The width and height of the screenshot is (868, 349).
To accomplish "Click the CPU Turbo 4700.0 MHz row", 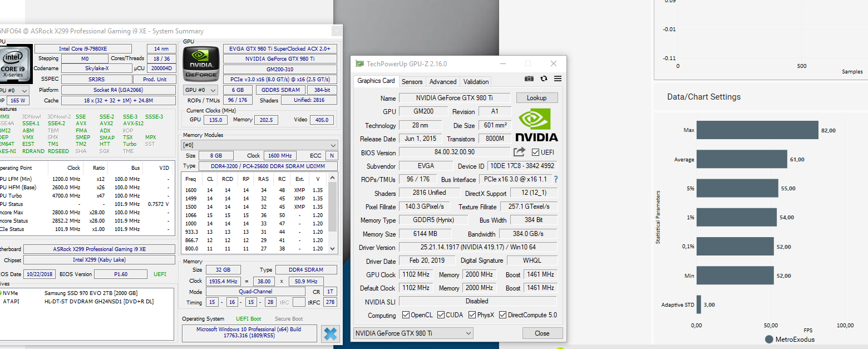I will point(87,195).
